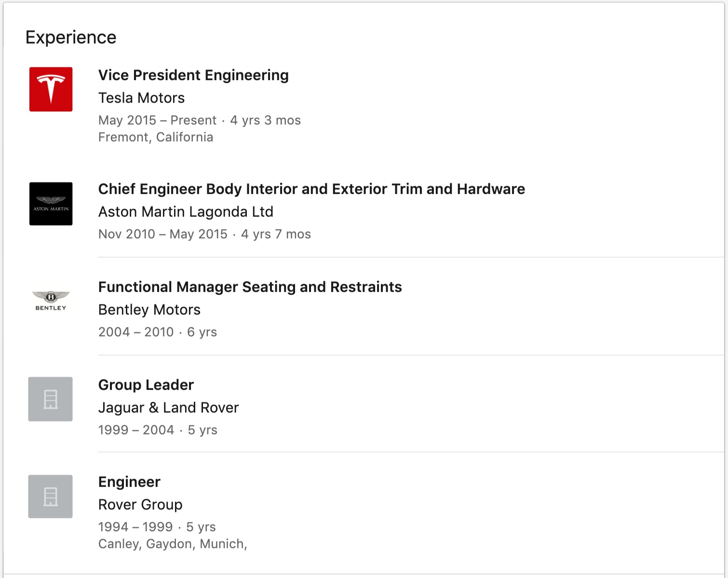Screen dimensions: 728x578
Task: Go to the Bentley Motors company page
Action: [149, 310]
